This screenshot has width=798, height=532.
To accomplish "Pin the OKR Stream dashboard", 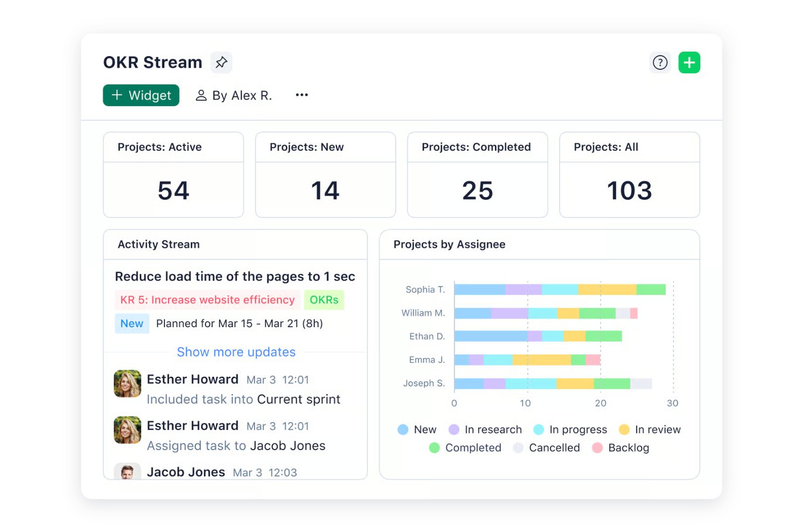I will click(221, 63).
